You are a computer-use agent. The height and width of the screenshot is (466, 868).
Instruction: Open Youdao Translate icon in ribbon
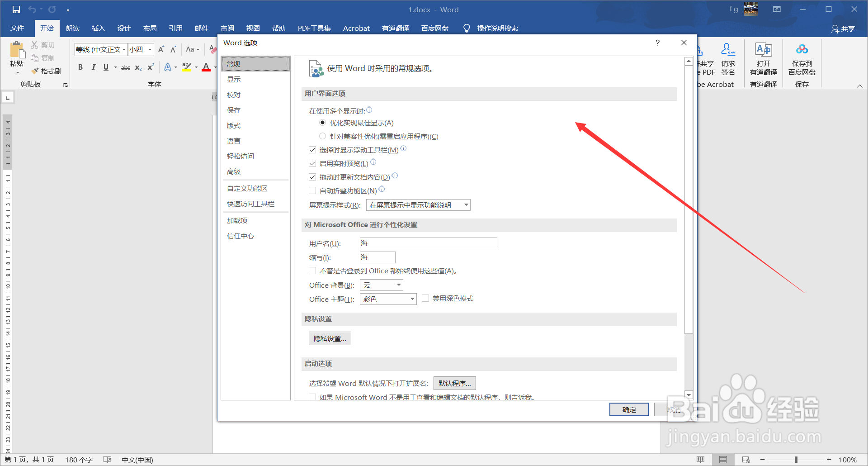[x=764, y=49]
